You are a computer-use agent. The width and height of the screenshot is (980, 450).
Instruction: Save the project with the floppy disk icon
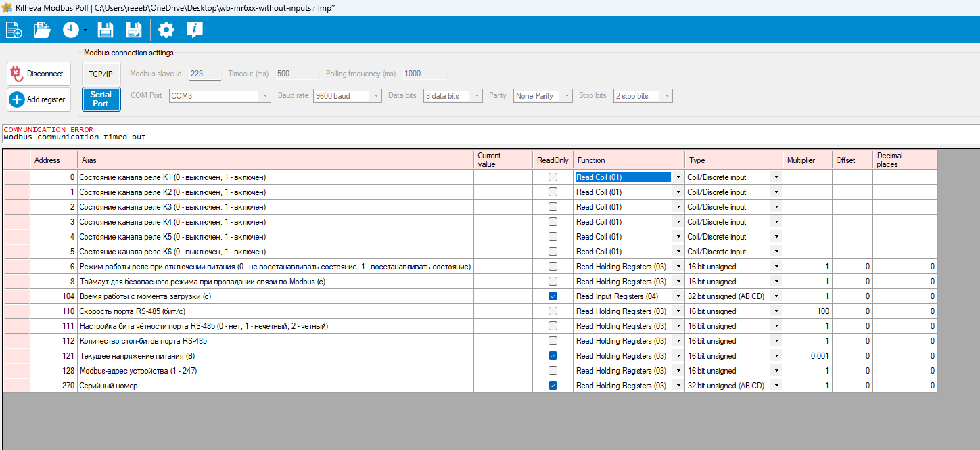106,30
